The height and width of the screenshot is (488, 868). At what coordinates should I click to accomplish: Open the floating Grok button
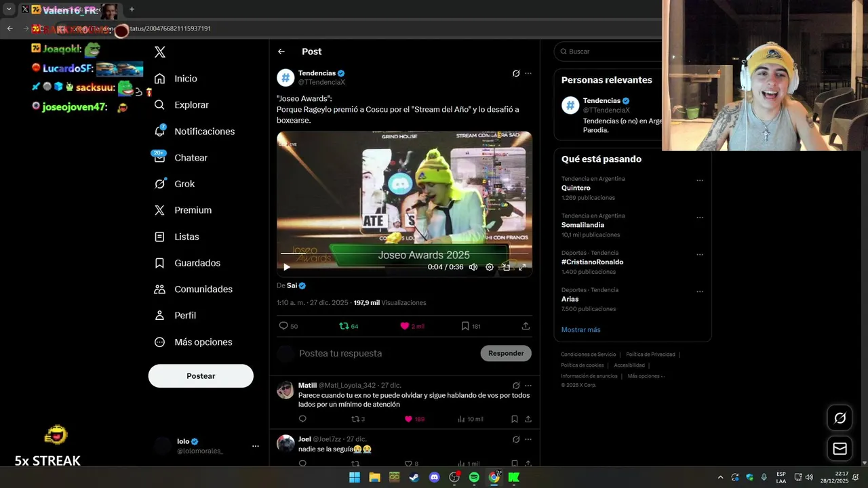(840, 418)
